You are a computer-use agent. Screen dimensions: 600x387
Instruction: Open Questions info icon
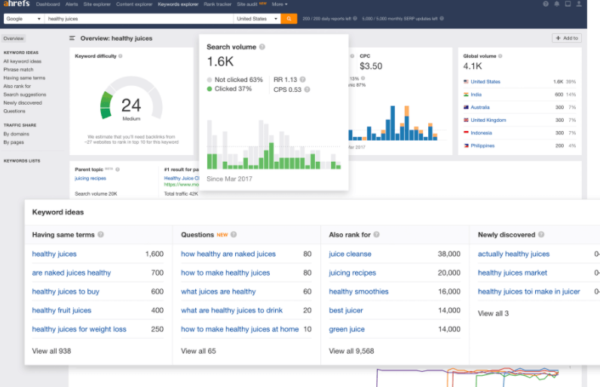pyautogui.click(x=234, y=234)
